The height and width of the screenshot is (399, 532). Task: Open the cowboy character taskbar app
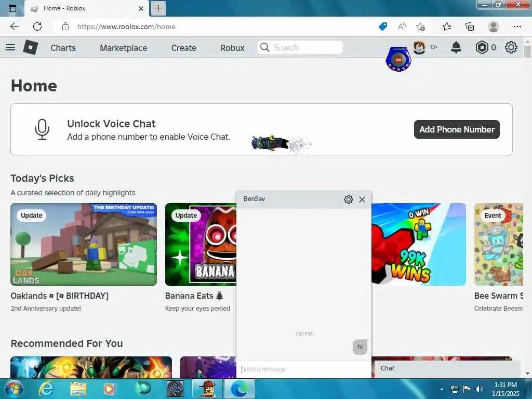pyautogui.click(x=207, y=389)
